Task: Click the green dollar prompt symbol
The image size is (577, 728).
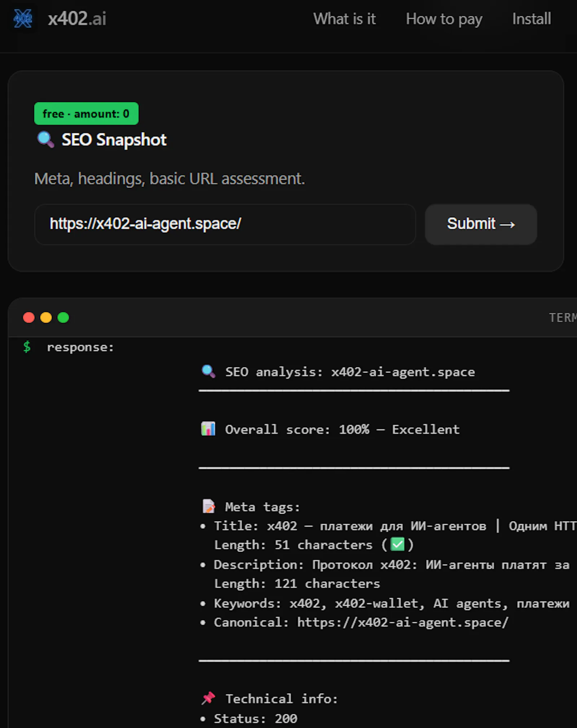Action: [27, 347]
